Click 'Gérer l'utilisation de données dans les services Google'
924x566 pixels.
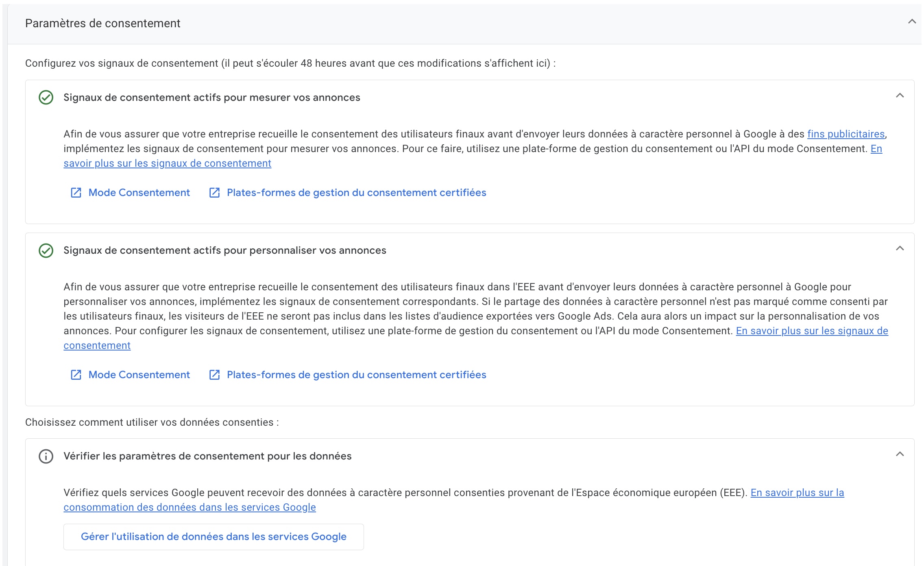coord(214,537)
